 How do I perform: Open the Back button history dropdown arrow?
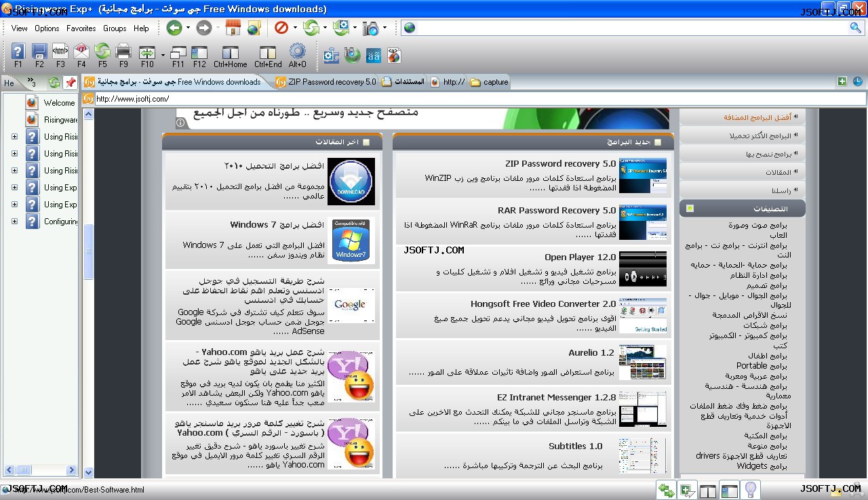click(x=189, y=28)
